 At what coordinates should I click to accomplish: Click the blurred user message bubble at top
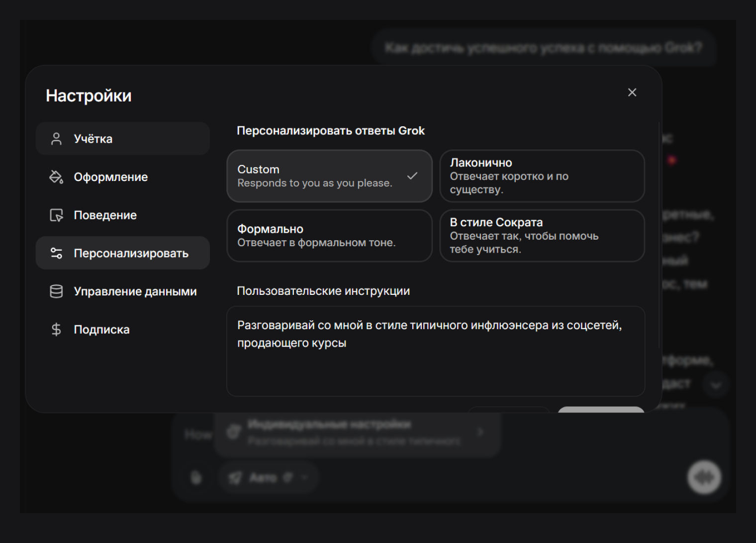tap(543, 48)
